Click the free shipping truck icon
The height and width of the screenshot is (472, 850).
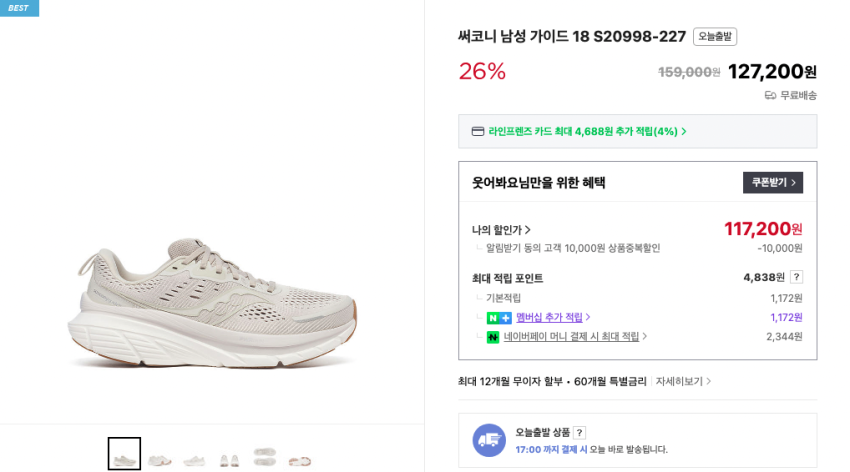tap(770, 95)
